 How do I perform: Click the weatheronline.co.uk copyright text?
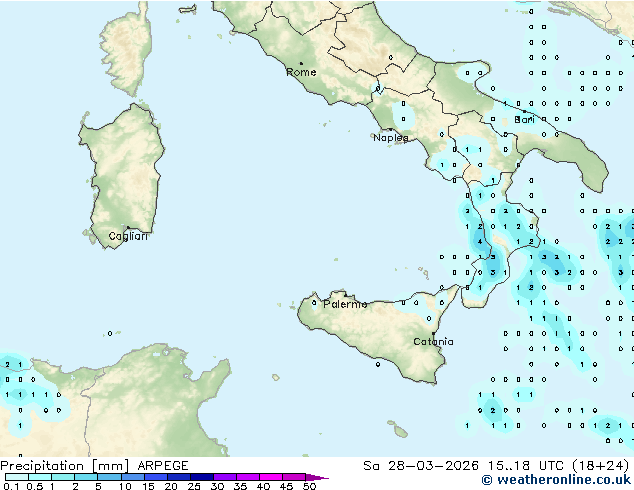click(x=556, y=480)
